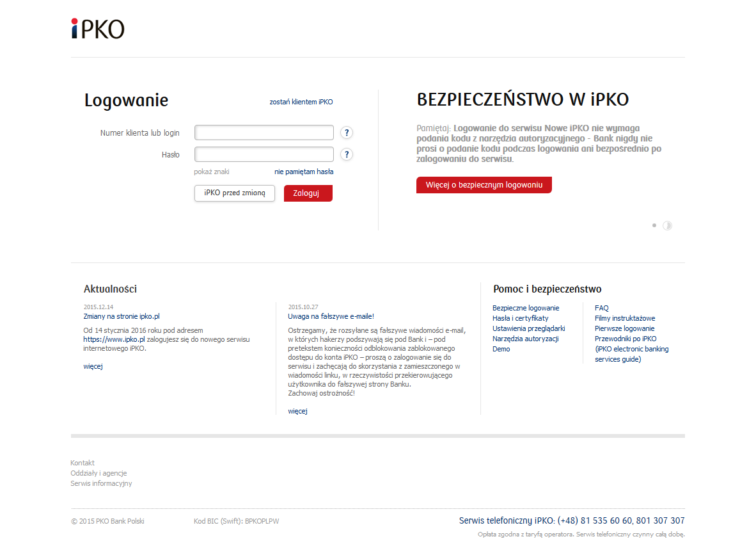Focus the Numer klienta lub login field
756x539 pixels.
(x=264, y=133)
